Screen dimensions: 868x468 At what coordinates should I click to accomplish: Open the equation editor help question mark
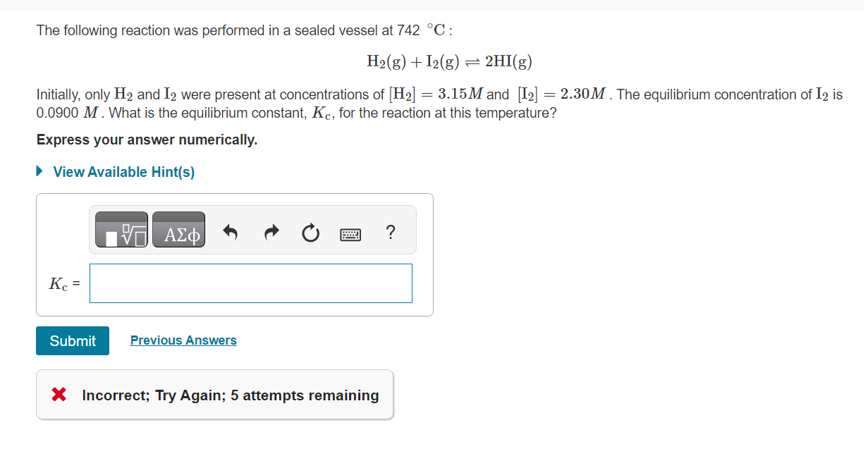[390, 231]
